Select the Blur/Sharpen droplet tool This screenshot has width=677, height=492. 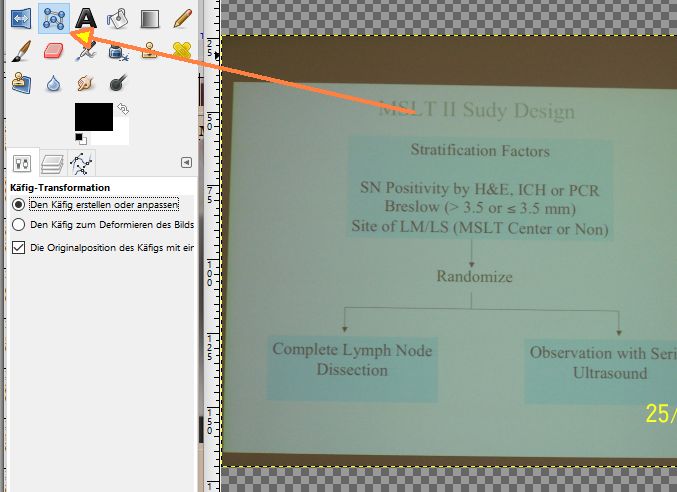pyautogui.click(x=52, y=82)
